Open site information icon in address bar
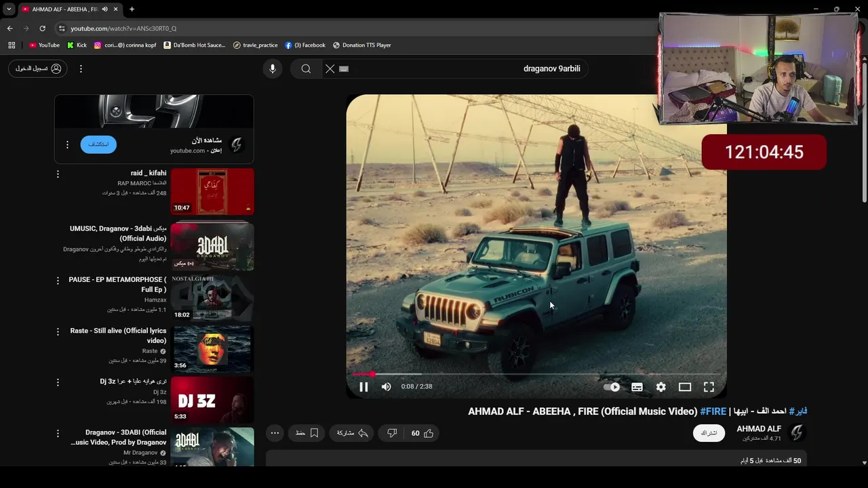868x488 pixels. (x=62, y=28)
